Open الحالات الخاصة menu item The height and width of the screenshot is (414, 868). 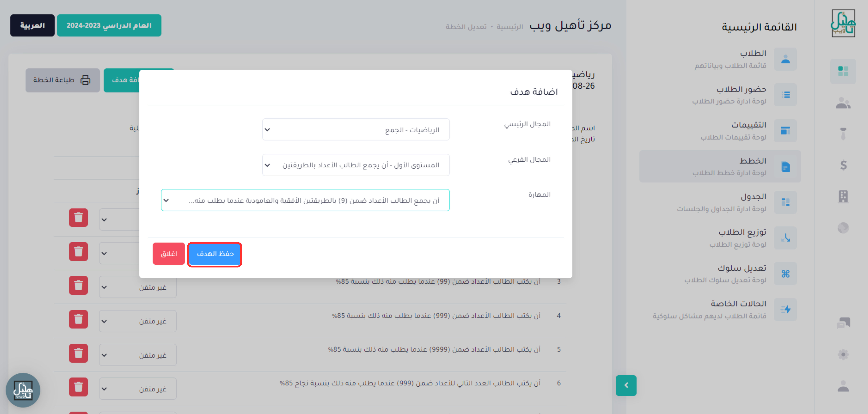pyautogui.click(x=720, y=310)
